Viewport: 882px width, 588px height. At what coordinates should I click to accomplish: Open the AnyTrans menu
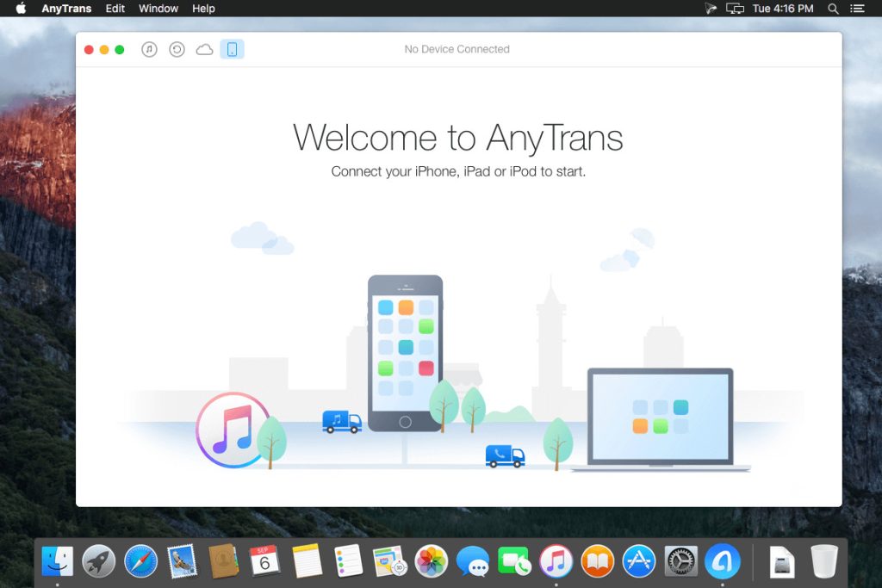66,9
